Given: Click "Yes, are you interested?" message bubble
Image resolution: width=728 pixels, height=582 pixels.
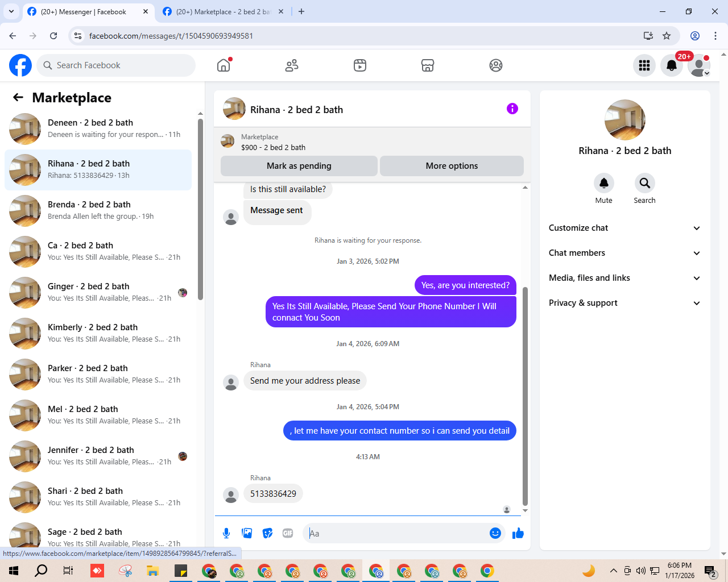Looking at the screenshot, I should click(465, 285).
